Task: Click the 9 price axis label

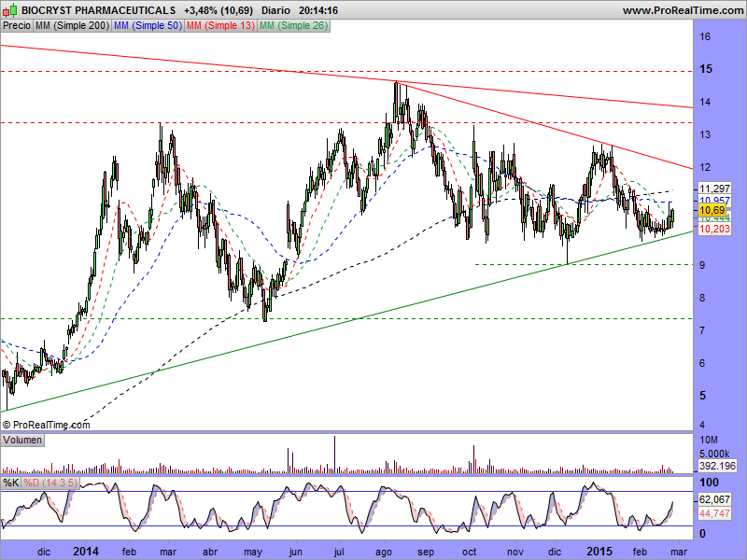Action: tap(703, 265)
